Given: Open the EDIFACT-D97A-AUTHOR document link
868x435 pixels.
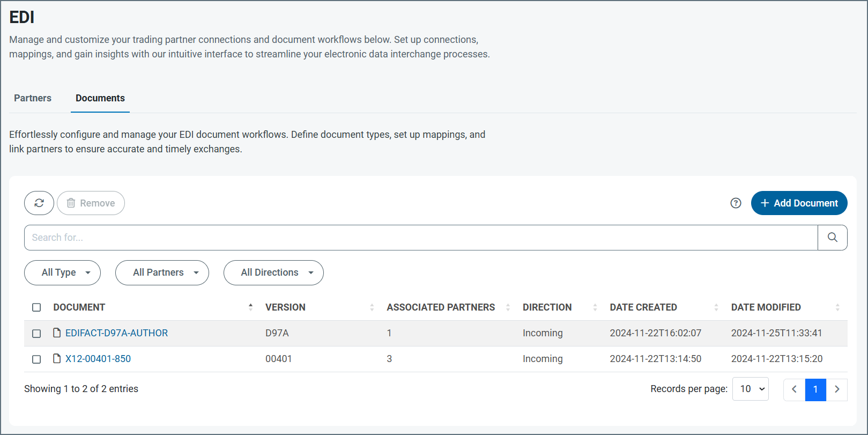Looking at the screenshot, I should 116,333.
